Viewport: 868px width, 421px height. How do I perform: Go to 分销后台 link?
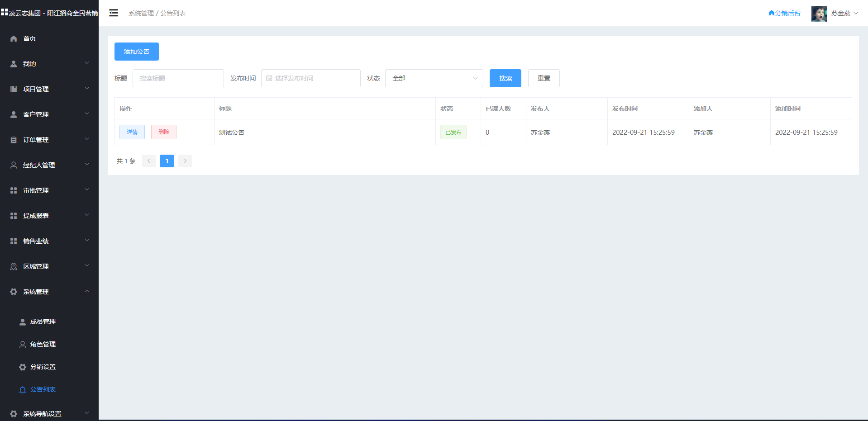pyautogui.click(x=784, y=13)
